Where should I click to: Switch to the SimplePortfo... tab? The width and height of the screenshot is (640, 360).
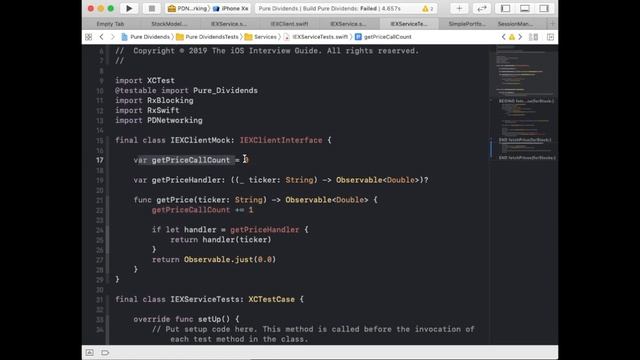(467, 24)
